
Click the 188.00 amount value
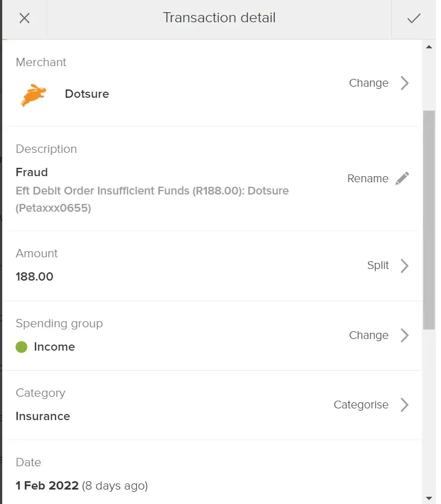coord(34,277)
